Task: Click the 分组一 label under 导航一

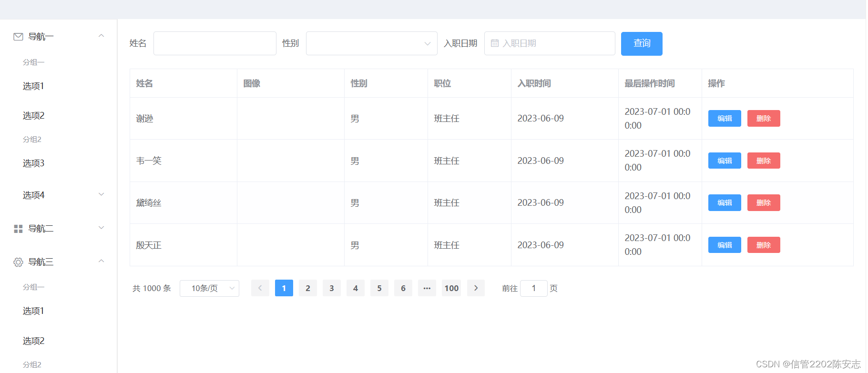Action: (33, 62)
